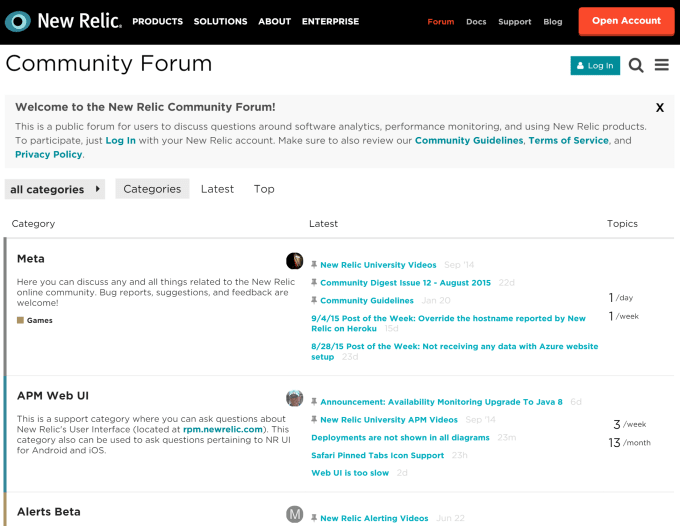680x526 pixels.
Task: Click the APM Web UI poster avatar
Action: 294,398
